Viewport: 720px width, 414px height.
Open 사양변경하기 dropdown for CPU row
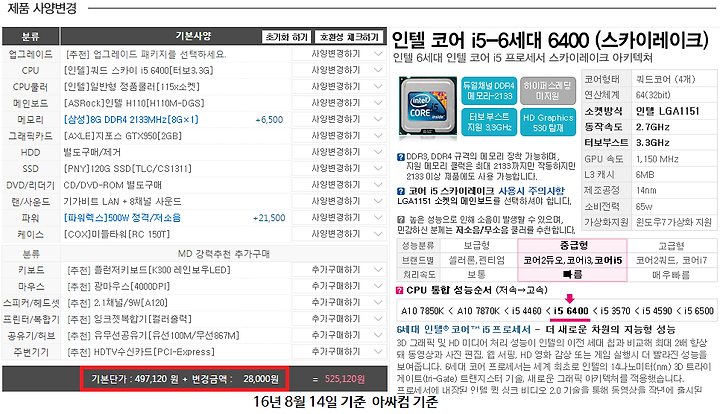coord(339,70)
